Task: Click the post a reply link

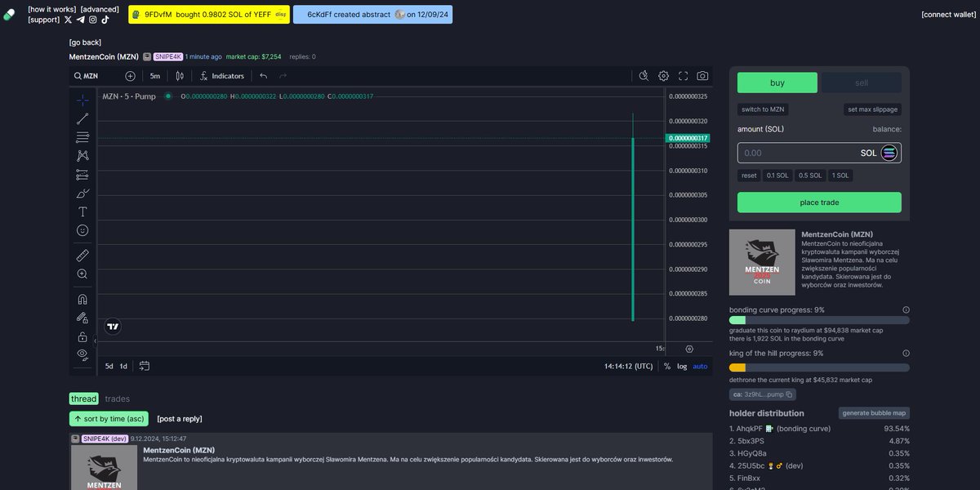Action: tap(180, 419)
